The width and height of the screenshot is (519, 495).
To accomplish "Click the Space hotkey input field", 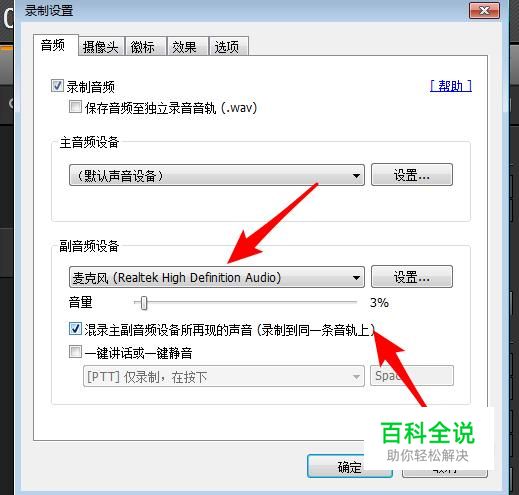I will tap(412, 376).
